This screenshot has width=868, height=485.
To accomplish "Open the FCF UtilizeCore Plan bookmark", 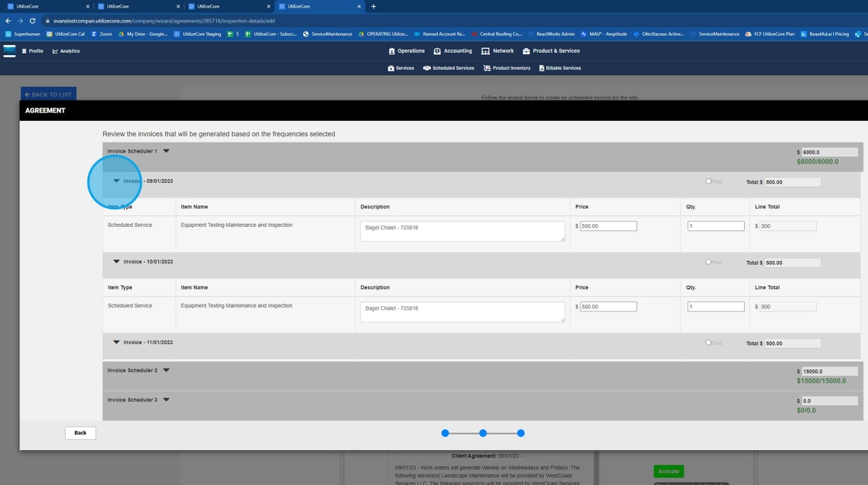I will [770, 34].
